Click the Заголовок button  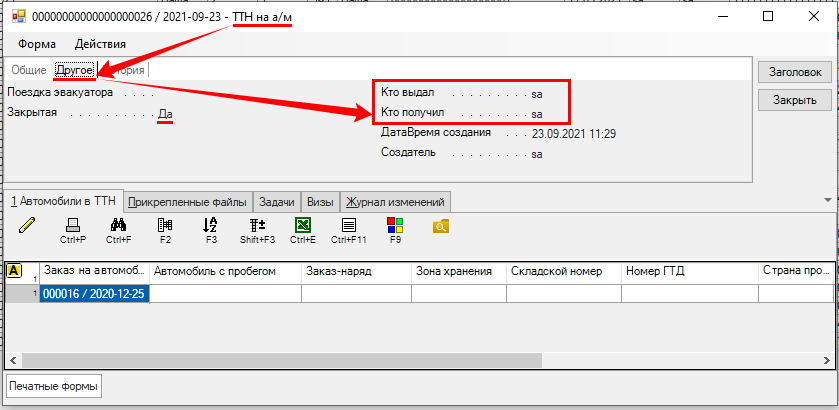tap(795, 72)
